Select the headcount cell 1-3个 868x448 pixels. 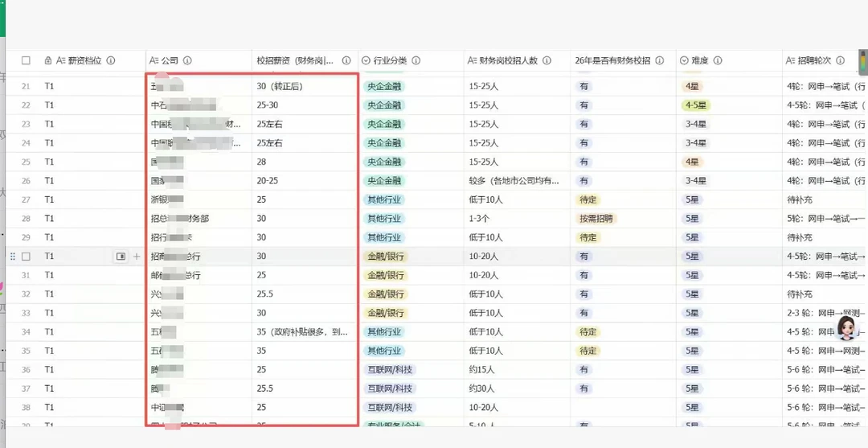(x=517, y=218)
